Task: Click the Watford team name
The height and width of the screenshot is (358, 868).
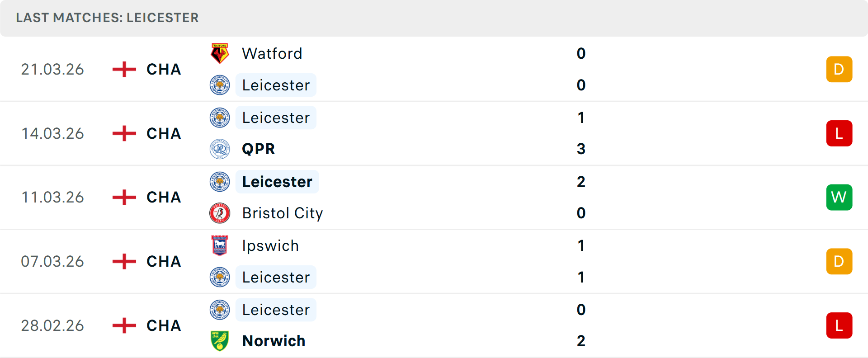Action: pyautogui.click(x=272, y=53)
